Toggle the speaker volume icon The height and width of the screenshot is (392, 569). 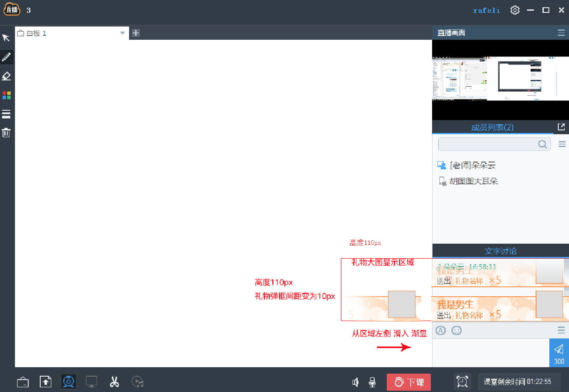click(x=355, y=382)
